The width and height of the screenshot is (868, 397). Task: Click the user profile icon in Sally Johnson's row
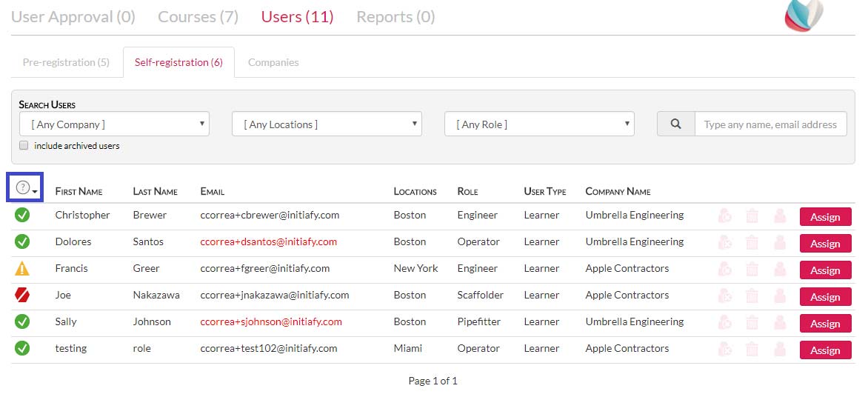(x=780, y=322)
